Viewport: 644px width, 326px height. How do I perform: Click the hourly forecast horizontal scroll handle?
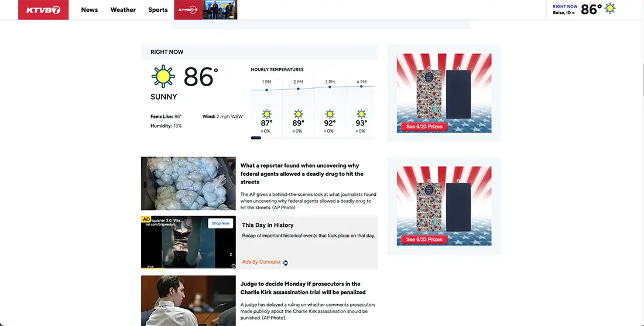256,138
